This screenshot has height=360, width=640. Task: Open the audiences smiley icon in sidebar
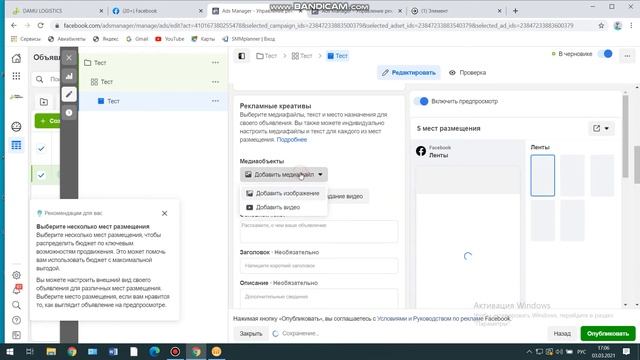pyautogui.click(x=16, y=127)
